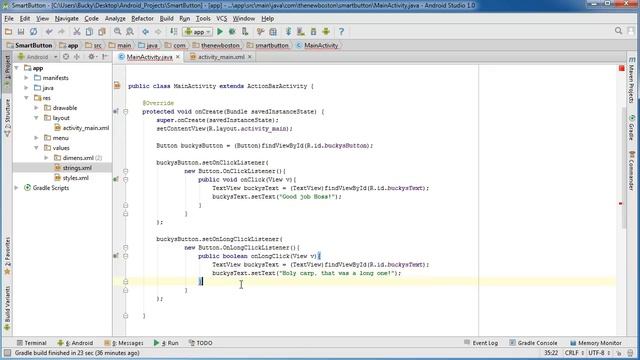
Task: Click the Cut scissors icon
Action: [76, 31]
